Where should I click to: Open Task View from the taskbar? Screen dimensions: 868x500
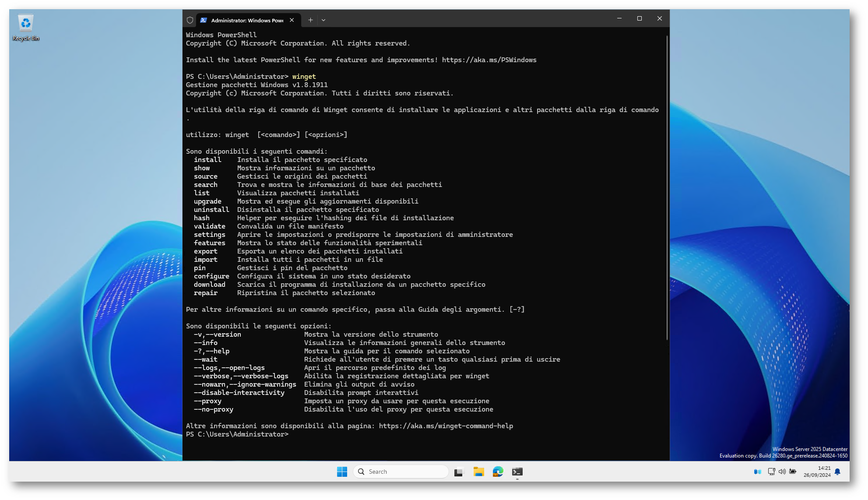coord(458,472)
